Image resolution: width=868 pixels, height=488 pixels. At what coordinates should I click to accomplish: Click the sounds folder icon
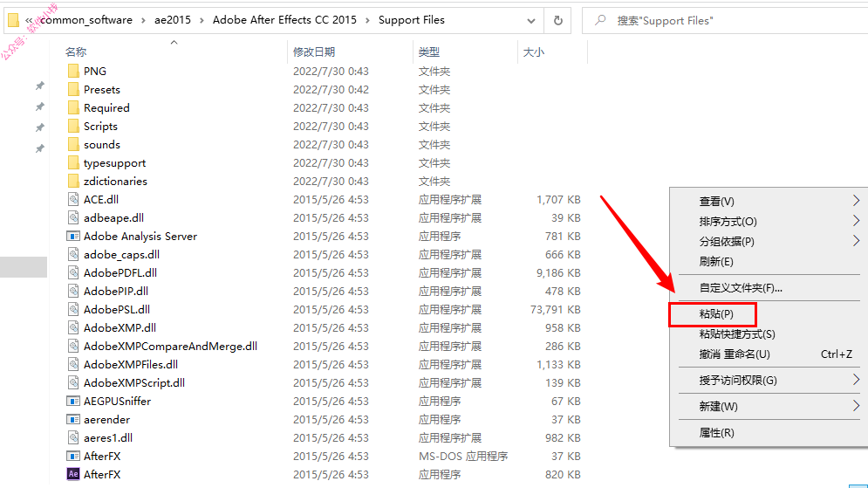(x=73, y=144)
